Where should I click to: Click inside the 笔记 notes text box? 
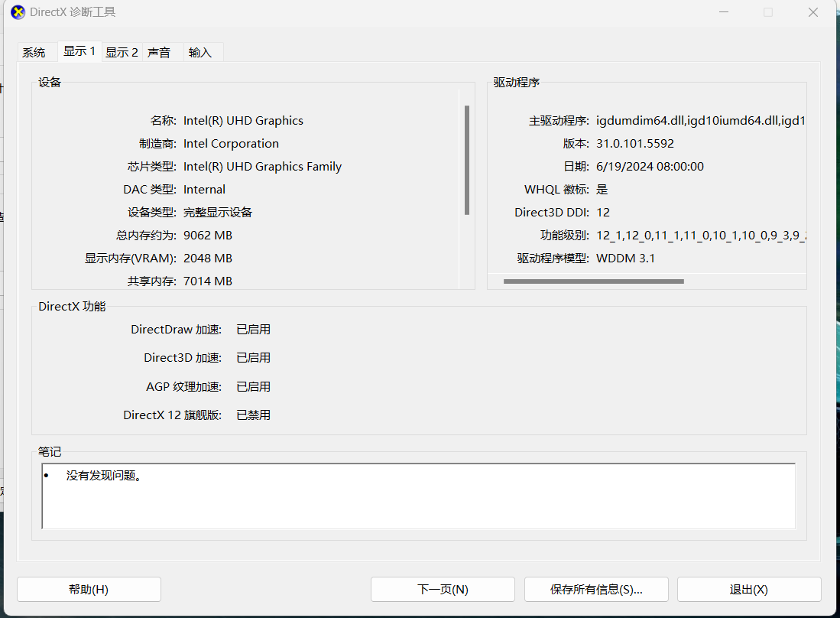[x=418, y=496]
